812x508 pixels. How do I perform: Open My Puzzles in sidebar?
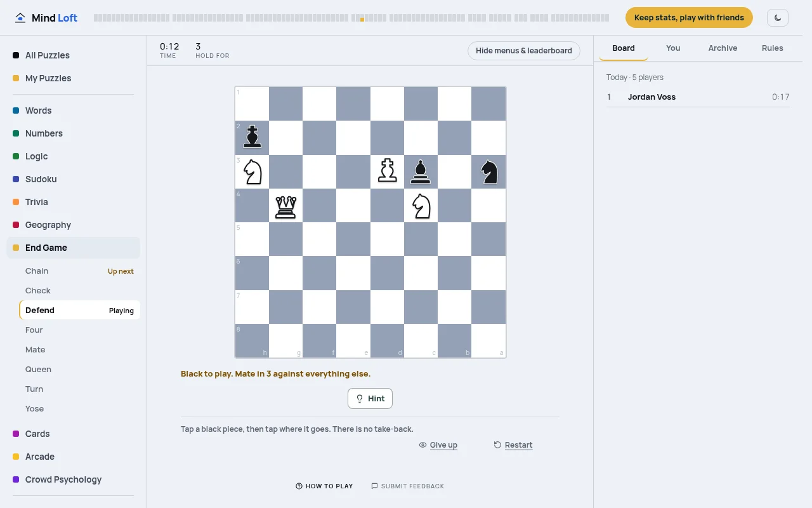coord(73,78)
